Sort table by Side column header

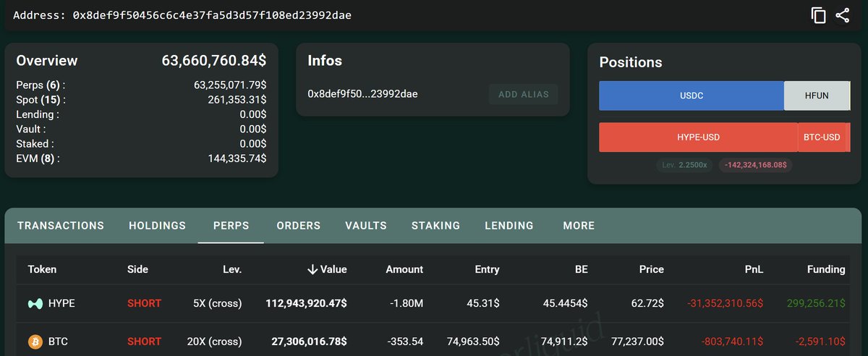[137, 269]
